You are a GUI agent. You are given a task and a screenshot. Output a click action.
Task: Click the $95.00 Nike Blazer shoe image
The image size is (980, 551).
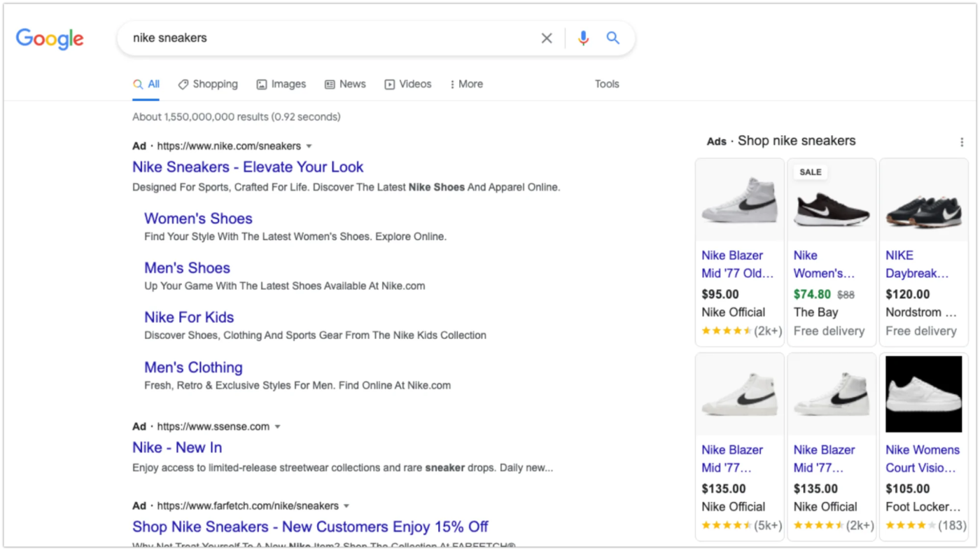[x=740, y=200]
